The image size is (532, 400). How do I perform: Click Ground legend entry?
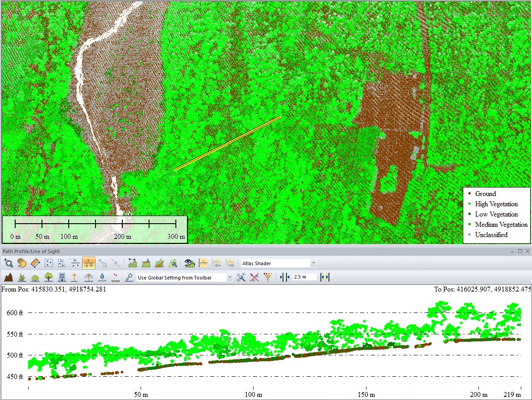click(486, 194)
